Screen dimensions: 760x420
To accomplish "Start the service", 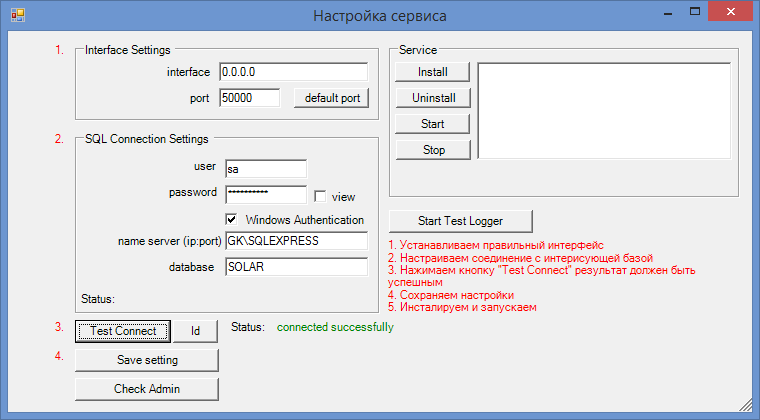I will coord(432,124).
